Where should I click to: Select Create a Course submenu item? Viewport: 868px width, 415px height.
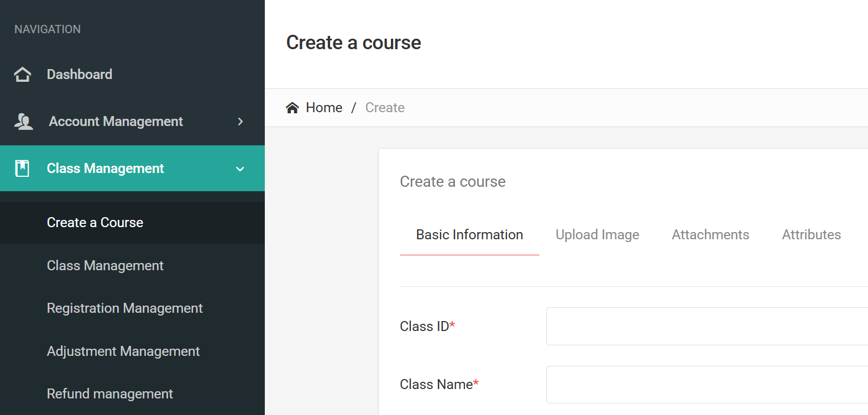95,223
